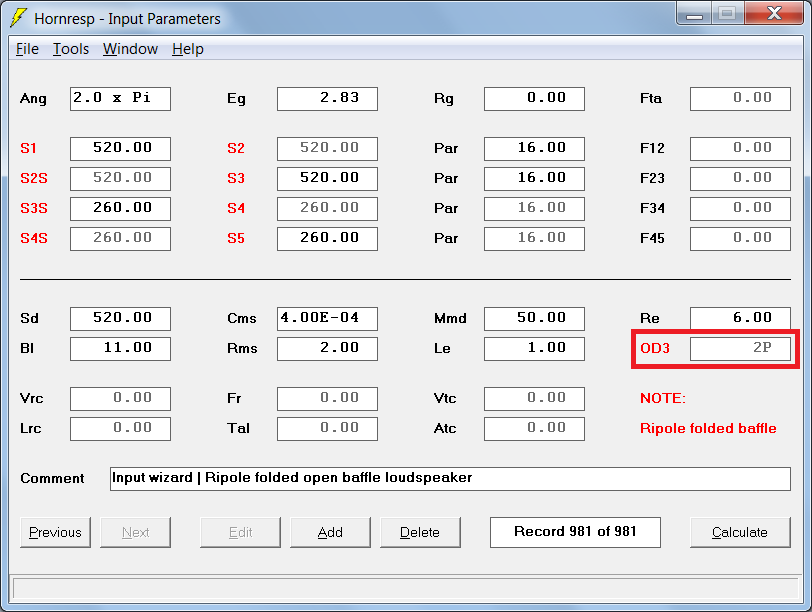The image size is (812, 612).
Task: Click the S2 area field
Action: (x=327, y=149)
